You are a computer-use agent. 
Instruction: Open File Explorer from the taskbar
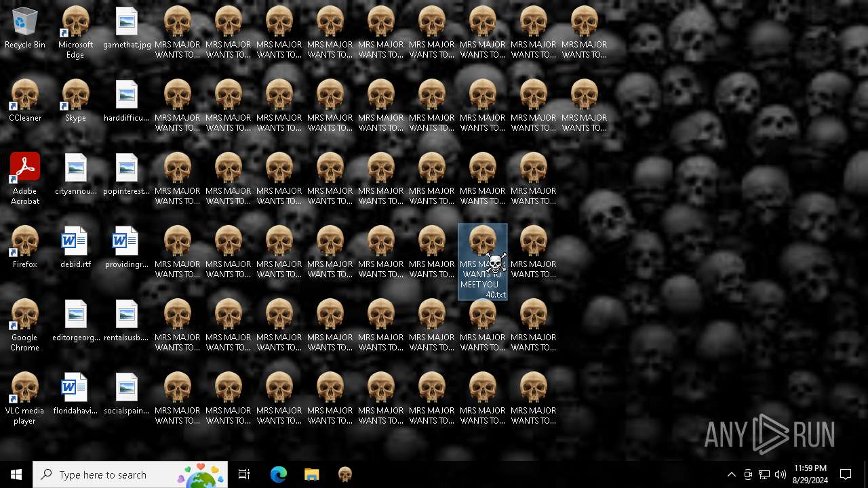click(311, 474)
